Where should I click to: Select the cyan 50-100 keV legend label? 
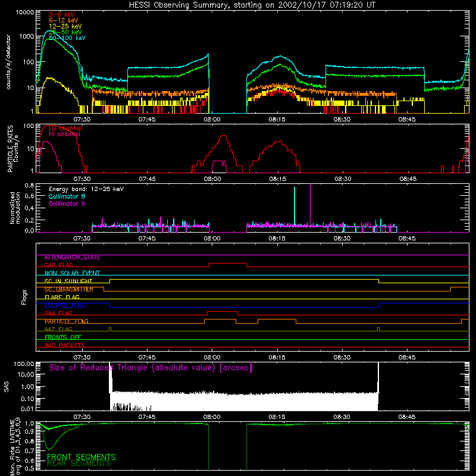(x=67, y=38)
